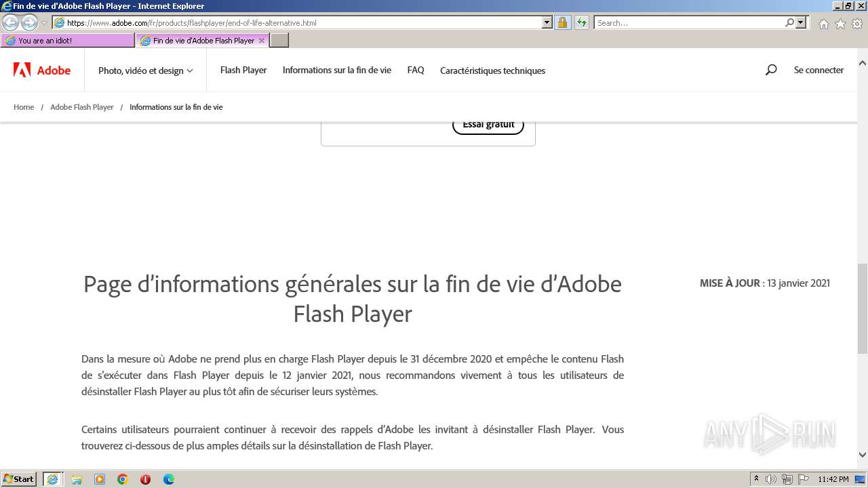868x488 pixels.
Task: Open the Windows Start menu
Action: (x=19, y=479)
